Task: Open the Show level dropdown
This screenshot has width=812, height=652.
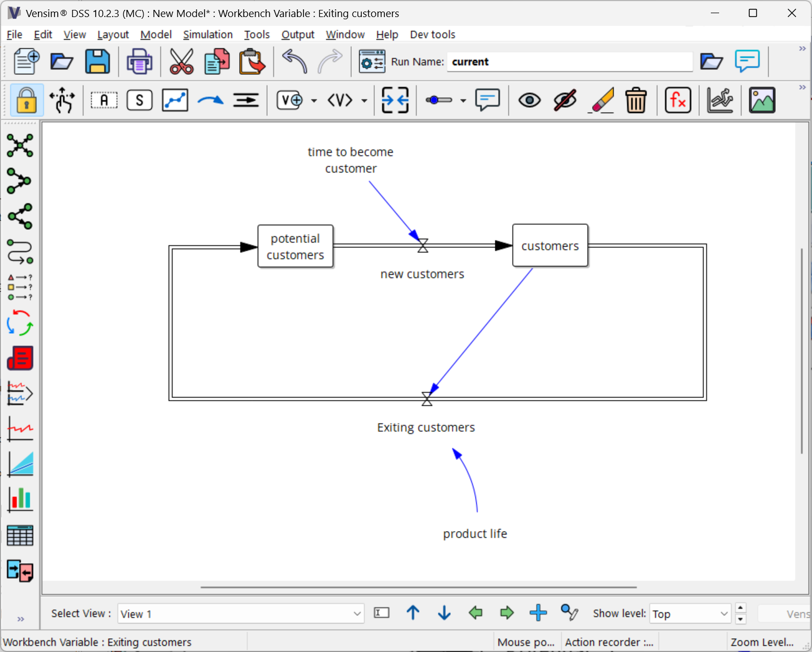Action: point(723,614)
